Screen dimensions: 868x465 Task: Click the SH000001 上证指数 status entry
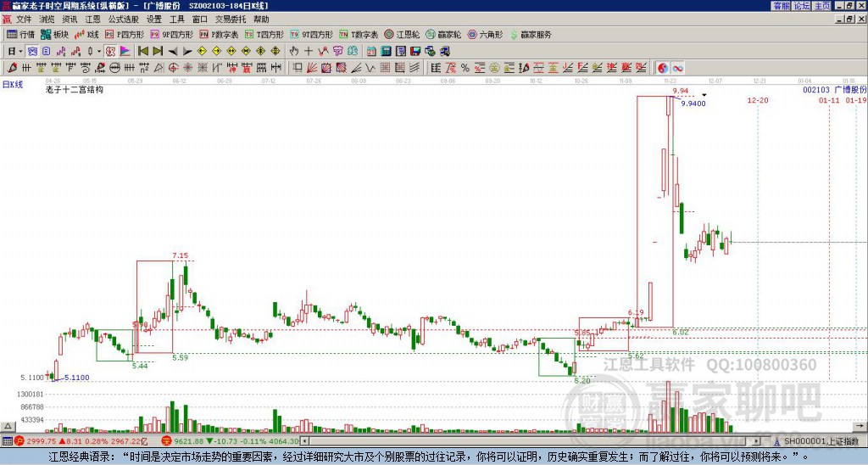(821, 441)
